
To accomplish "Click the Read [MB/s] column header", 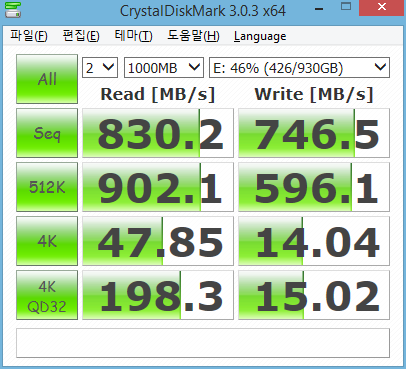I will [x=158, y=94].
